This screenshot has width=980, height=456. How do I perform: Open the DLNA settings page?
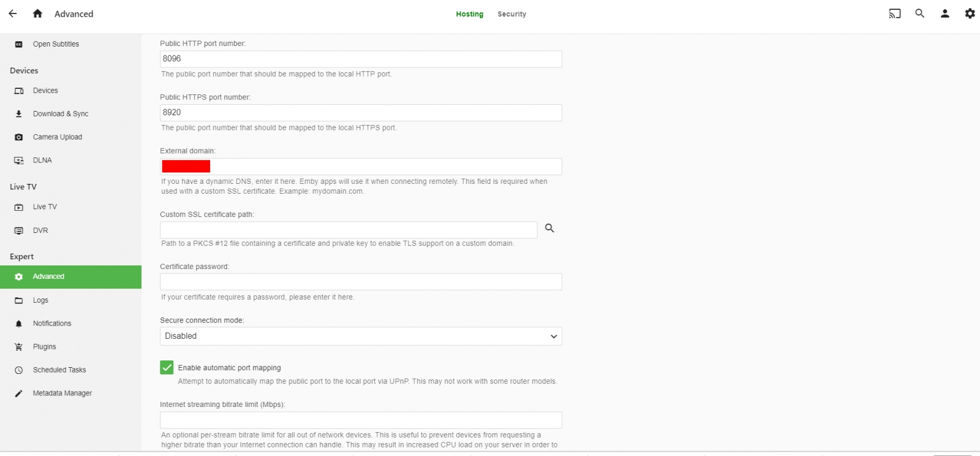point(42,161)
